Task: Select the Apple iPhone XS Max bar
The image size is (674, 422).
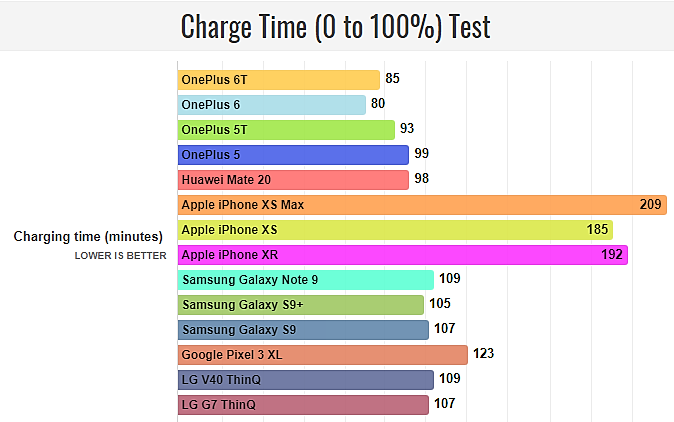Action: pos(423,205)
